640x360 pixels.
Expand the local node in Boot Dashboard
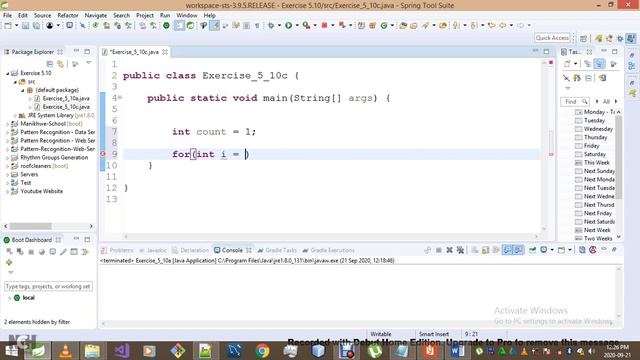pos(9,298)
